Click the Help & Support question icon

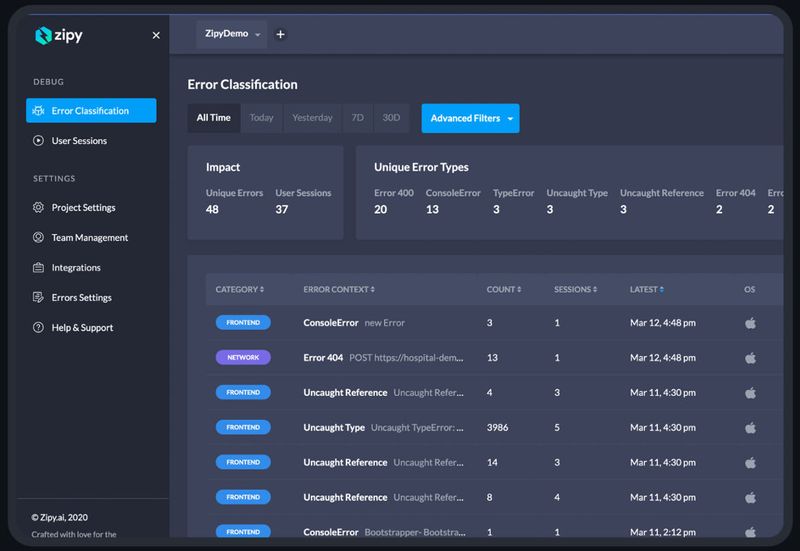click(38, 328)
